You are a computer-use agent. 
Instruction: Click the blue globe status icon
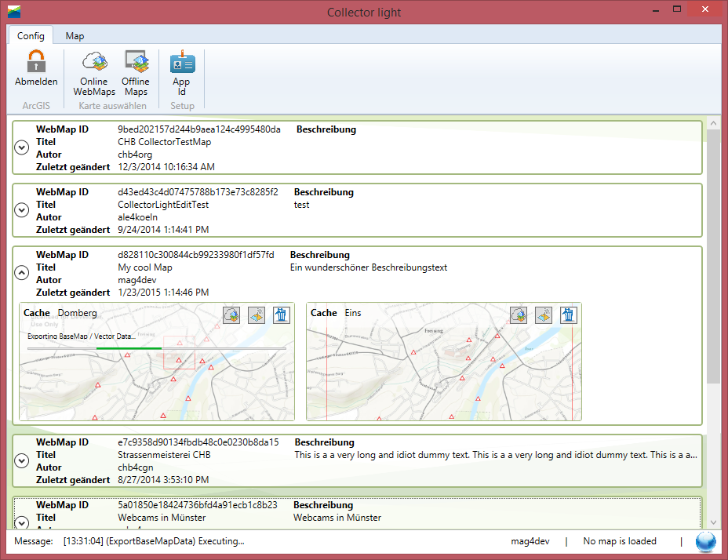(x=705, y=541)
